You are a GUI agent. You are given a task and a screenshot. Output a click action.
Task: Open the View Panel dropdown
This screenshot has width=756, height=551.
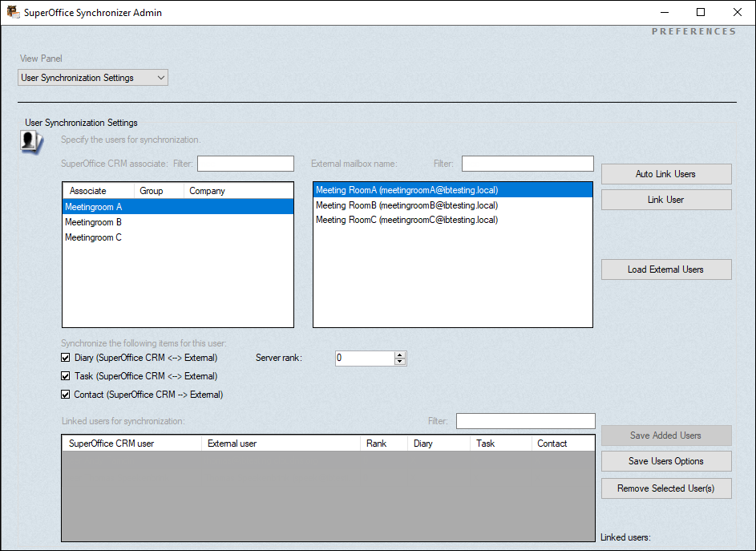(93, 78)
